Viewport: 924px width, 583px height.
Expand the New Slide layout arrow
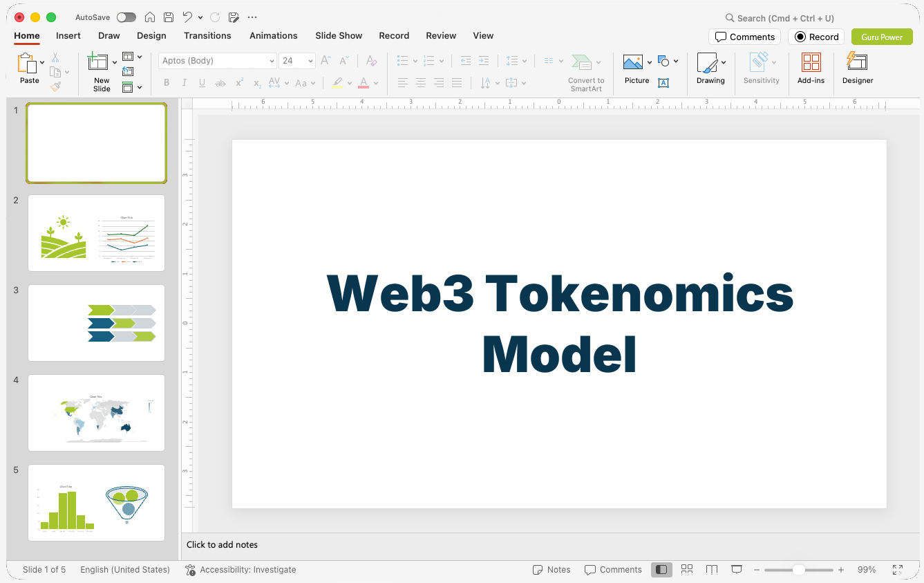[115, 62]
